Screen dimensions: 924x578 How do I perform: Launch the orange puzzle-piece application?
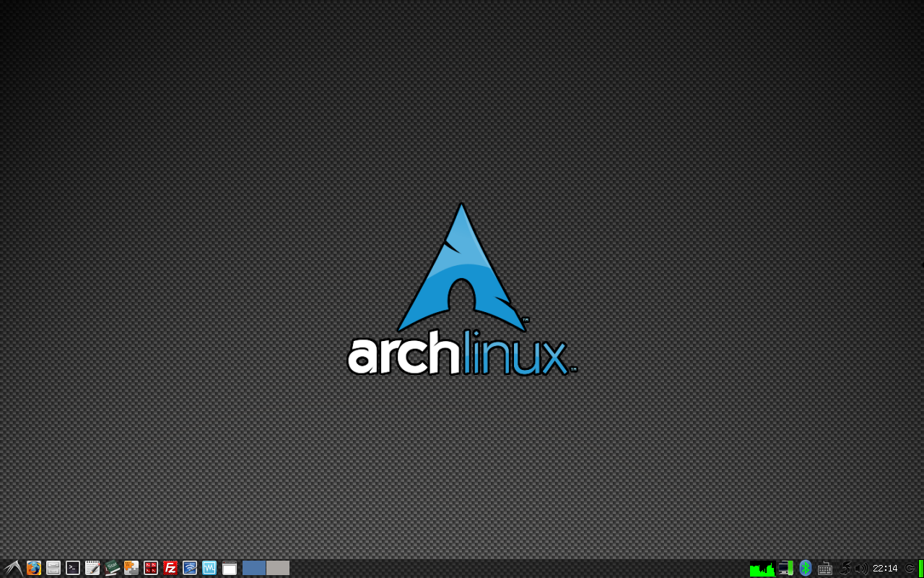(x=131, y=568)
